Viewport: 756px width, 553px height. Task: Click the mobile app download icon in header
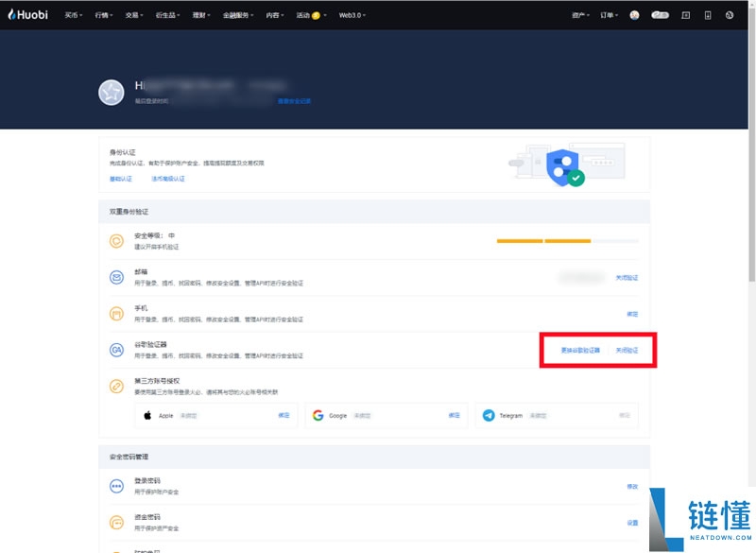point(707,15)
